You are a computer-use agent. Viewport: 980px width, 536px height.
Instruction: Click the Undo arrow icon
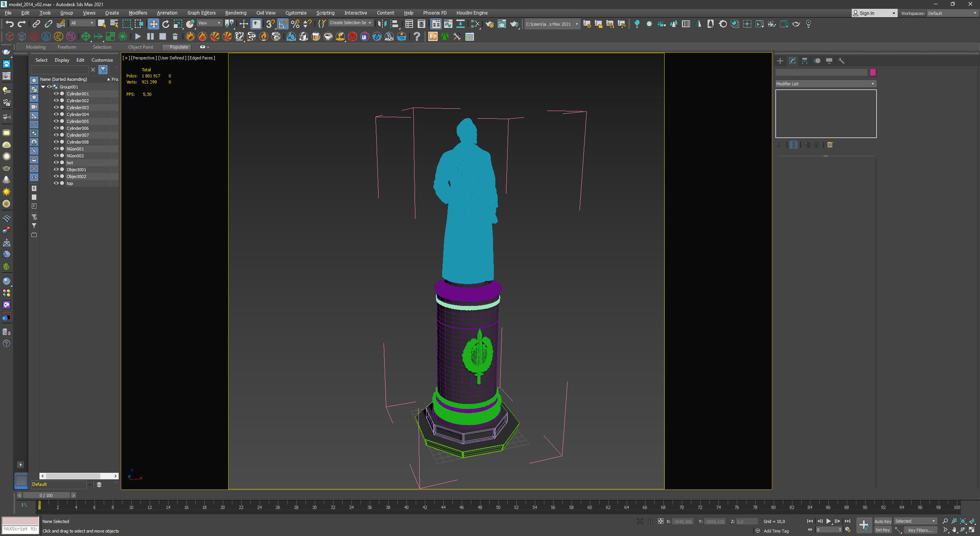[10, 24]
